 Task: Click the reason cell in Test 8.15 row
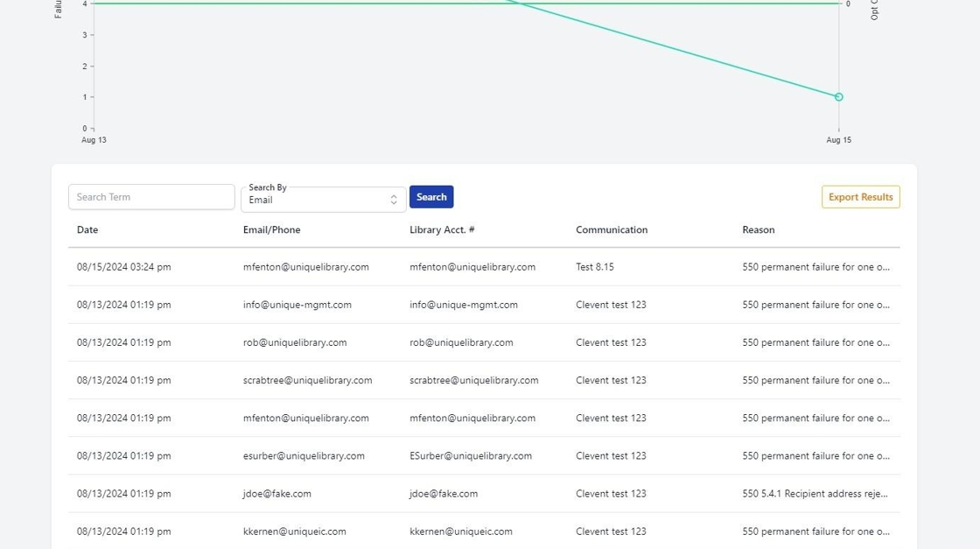point(816,267)
